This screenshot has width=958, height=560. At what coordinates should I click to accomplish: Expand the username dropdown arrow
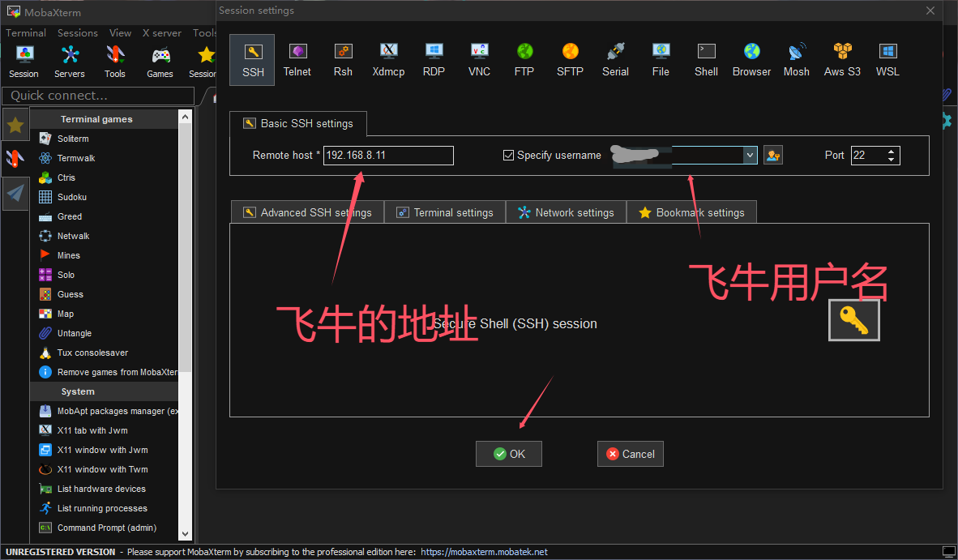point(751,155)
